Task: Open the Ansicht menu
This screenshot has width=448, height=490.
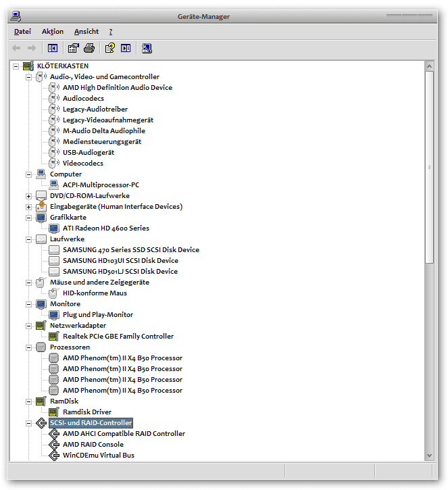Action: click(86, 32)
